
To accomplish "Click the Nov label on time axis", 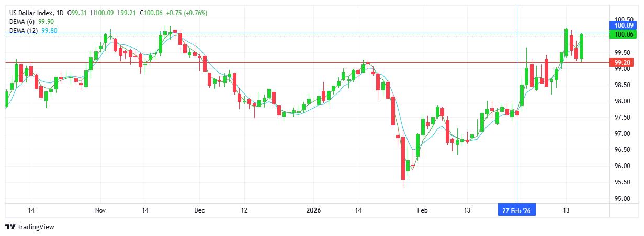I will 101,210.
